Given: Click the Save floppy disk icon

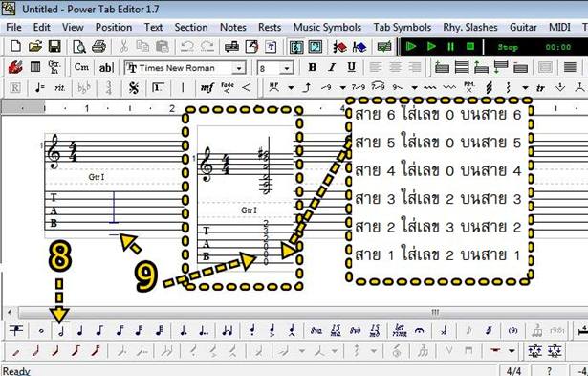Looking at the screenshot, I should coord(54,47).
